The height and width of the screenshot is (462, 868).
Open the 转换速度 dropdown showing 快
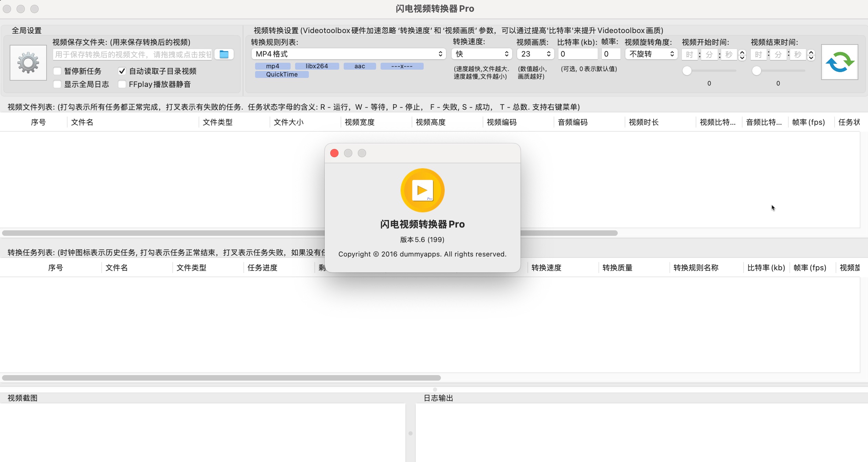482,54
